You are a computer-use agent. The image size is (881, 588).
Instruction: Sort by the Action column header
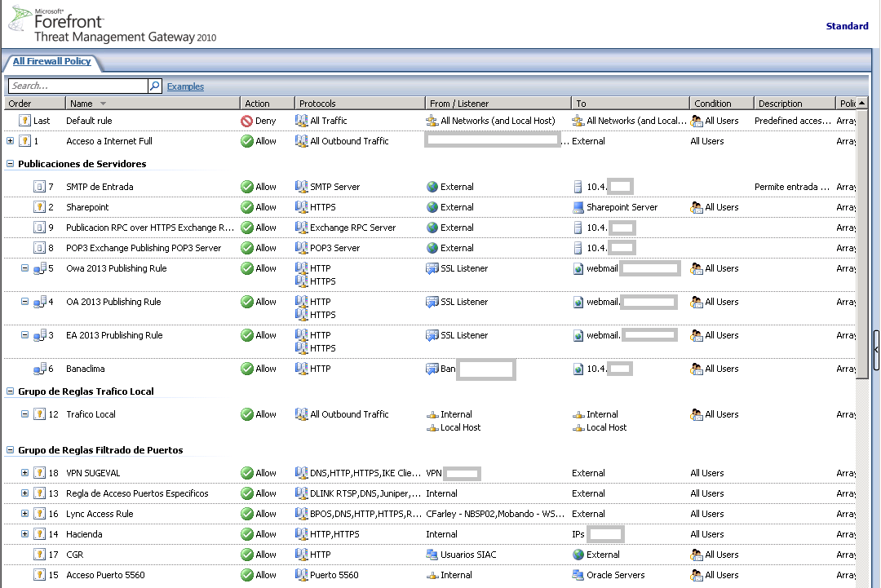click(x=267, y=104)
